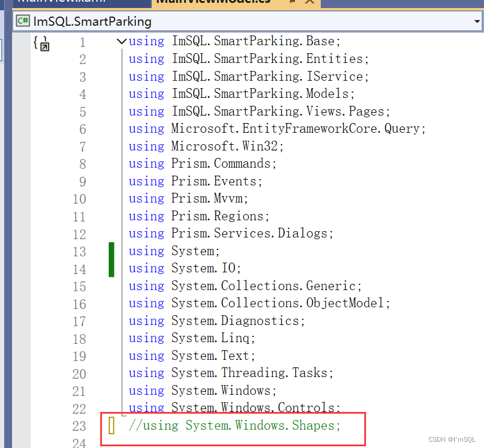Click the C# file icon in navigation bar
484x448 pixels.
(x=23, y=21)
